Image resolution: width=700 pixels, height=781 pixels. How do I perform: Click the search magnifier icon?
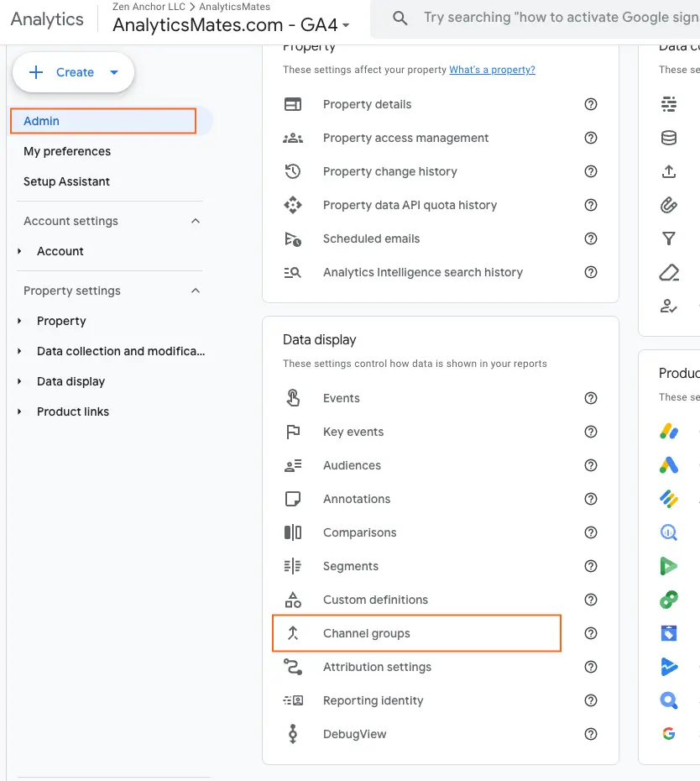pos(400,18)
